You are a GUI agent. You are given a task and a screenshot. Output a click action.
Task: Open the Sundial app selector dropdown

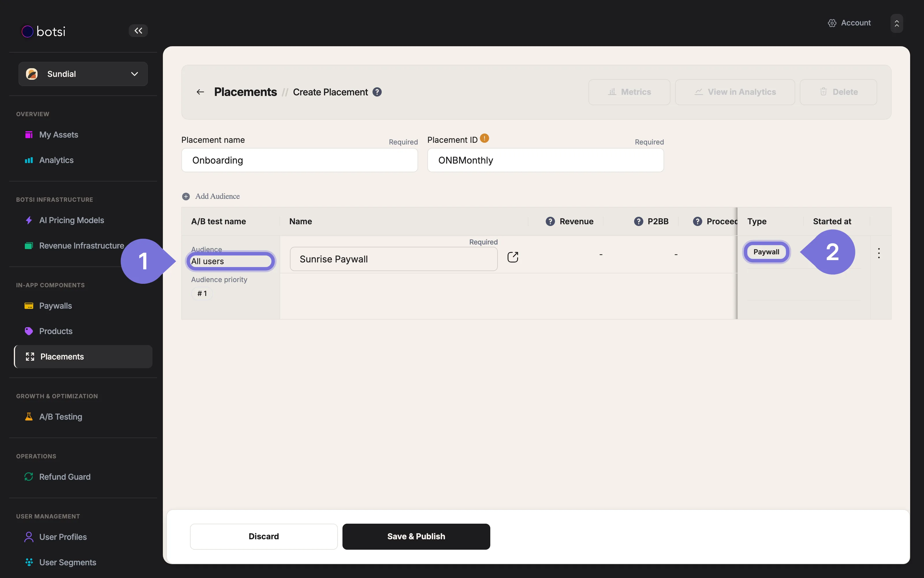point(83,74)
